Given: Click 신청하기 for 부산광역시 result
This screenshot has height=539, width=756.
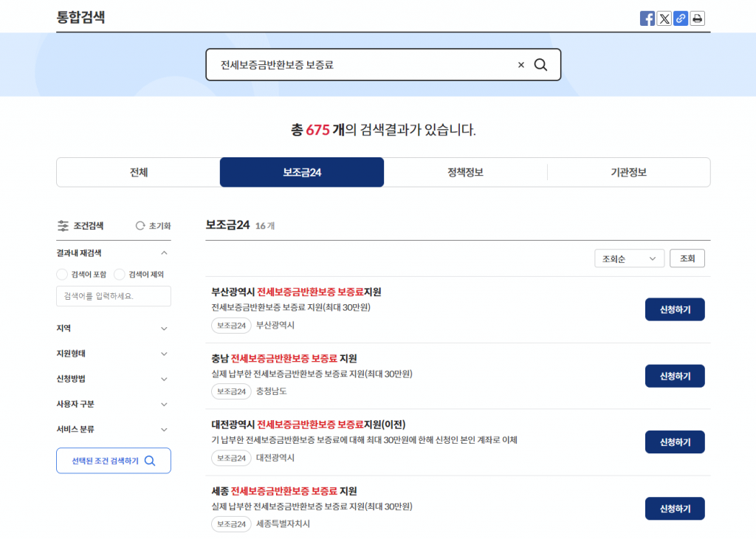Looking at the screenshot, I should point(674,309).
